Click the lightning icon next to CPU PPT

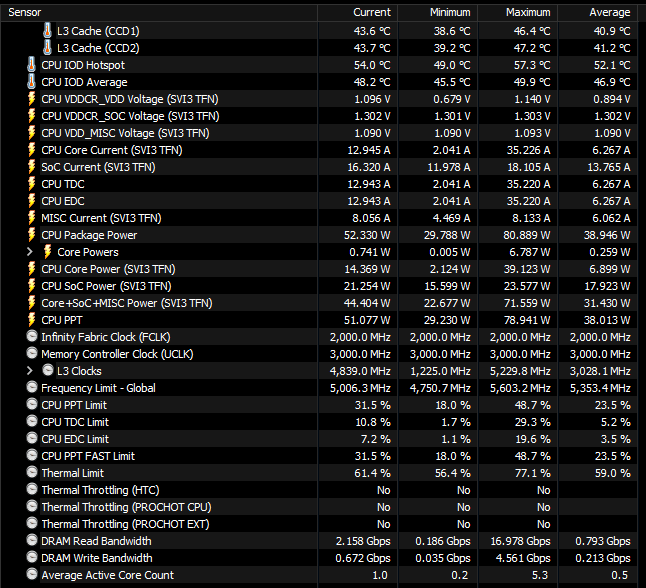pos(31,320)
